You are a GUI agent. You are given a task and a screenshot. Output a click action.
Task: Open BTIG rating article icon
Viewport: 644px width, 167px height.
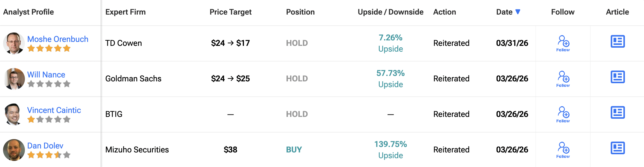618,113
